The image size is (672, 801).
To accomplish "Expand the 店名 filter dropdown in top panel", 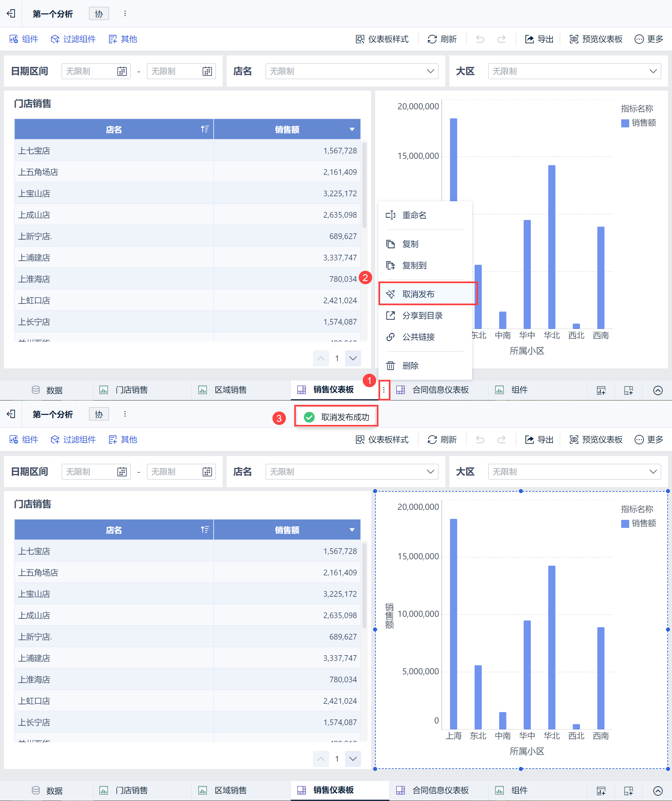I will 431,71.
